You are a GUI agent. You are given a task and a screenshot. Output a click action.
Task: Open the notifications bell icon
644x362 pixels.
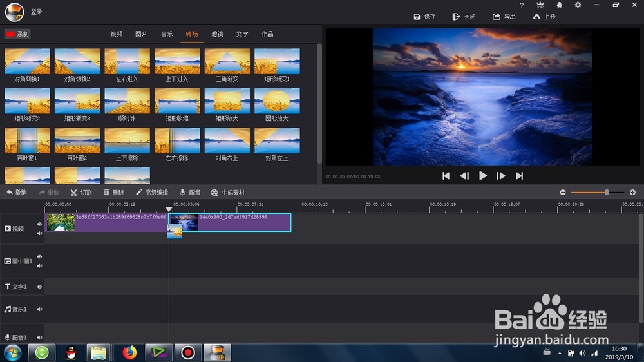[x=559, y=5]
